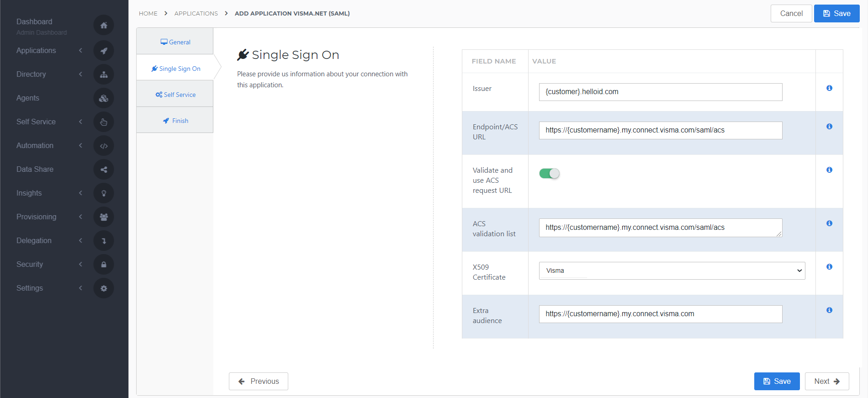Click the Extra audience input field

[x=661, y=314]
